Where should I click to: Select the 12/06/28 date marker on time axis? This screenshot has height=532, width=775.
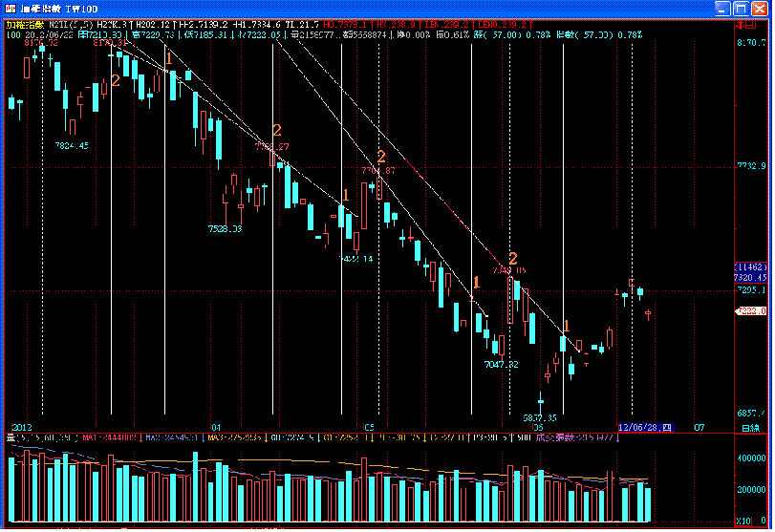tap(645, 426)
